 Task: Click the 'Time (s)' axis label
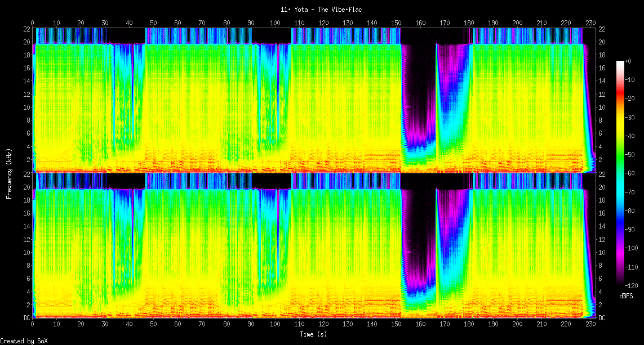314,334
